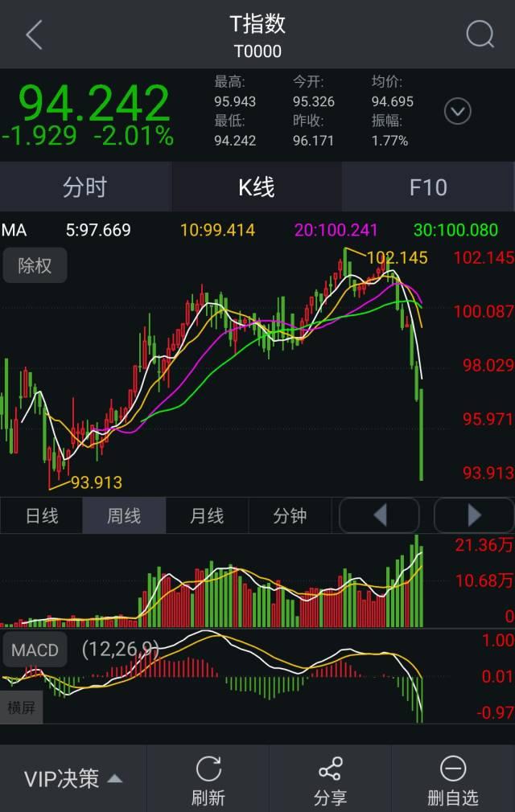The height and width of the screenshot is (812, 515).
Task: Select 日线 period
Action: 42,516
